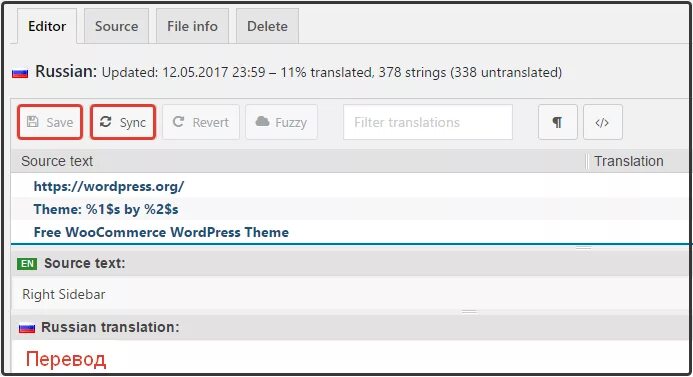Screen dimensions: 693x377
Task: Toggle invisible characters with the pilcrow icon
Action: pos(558,122)
